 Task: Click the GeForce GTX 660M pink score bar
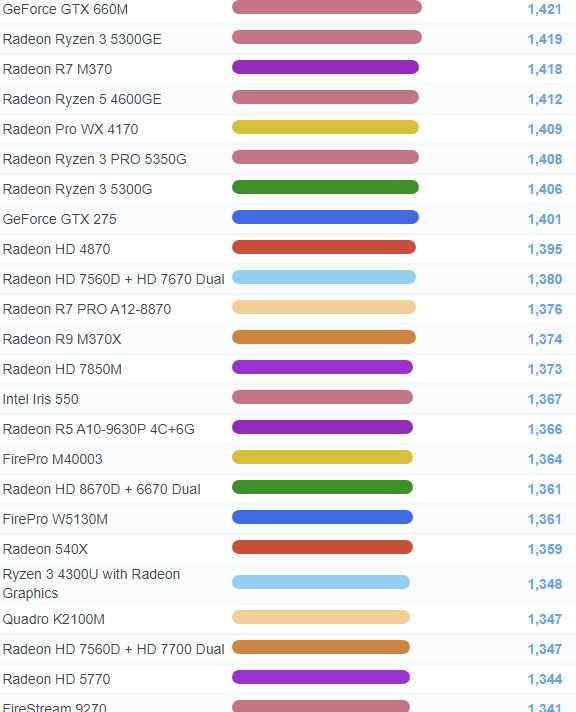[x=327, y=7]
